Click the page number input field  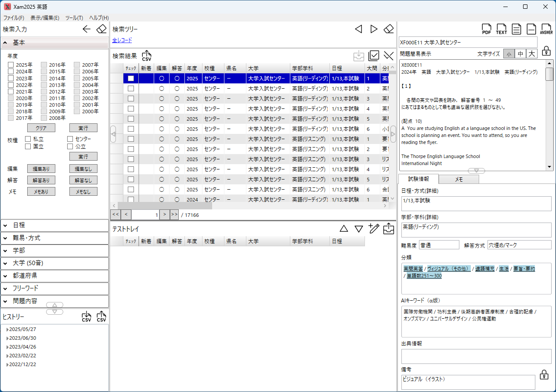[145, 215]
